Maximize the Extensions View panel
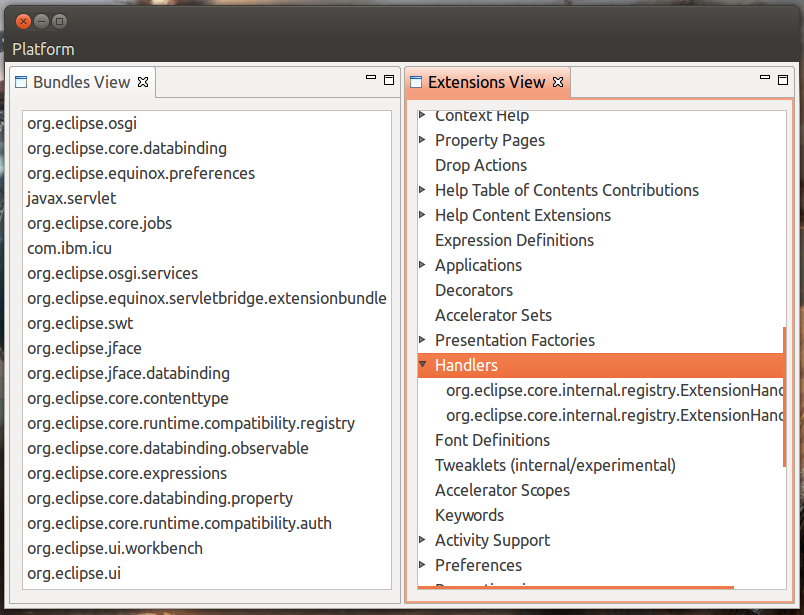The image size is (804, 615). [x=783, y=80]
